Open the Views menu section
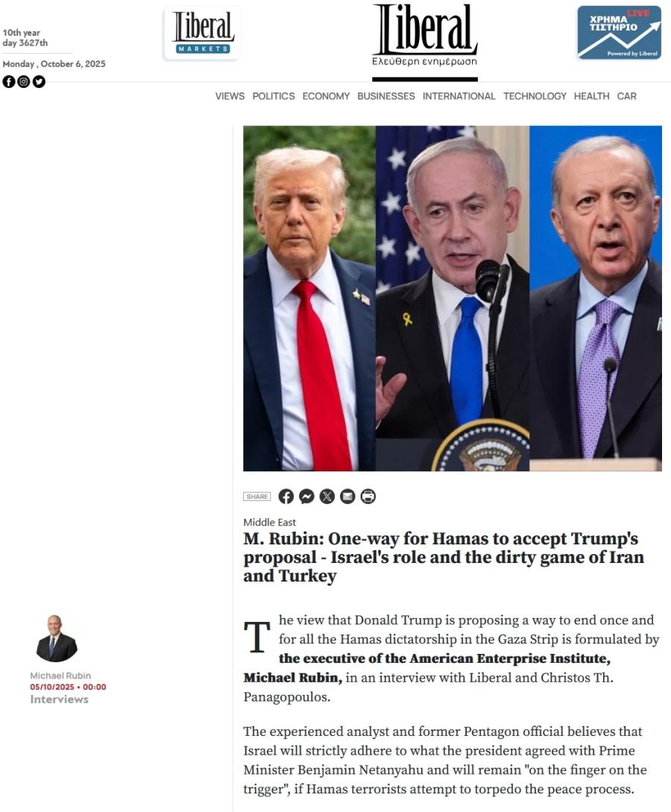Screen dimensions: 671x812 [230, 96]
